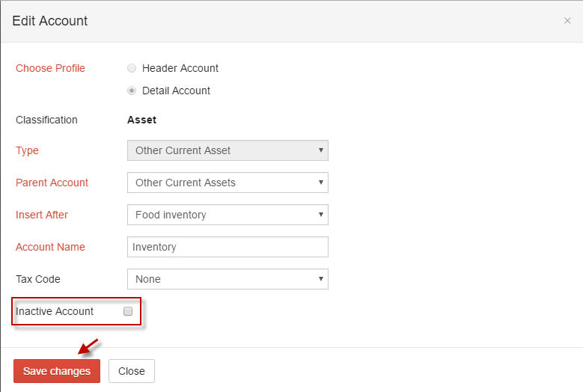Click the arrow on the Tax Code dropdown

point(320,279)
